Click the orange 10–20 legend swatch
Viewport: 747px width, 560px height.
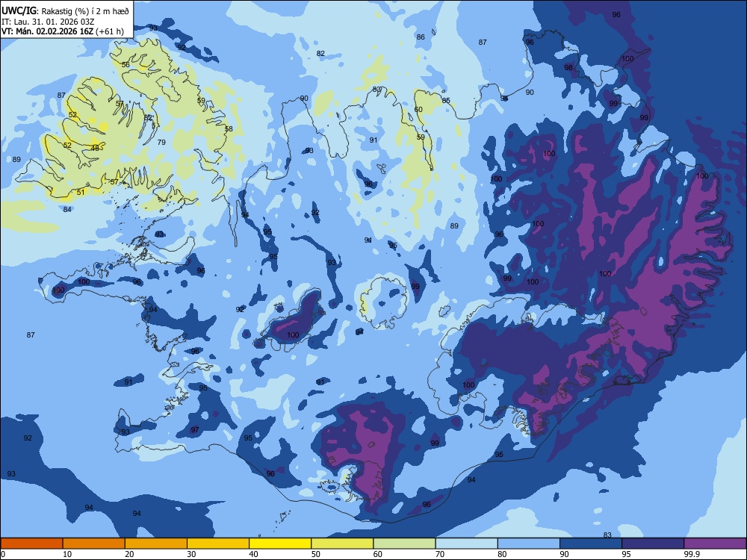tap(94, 544)
